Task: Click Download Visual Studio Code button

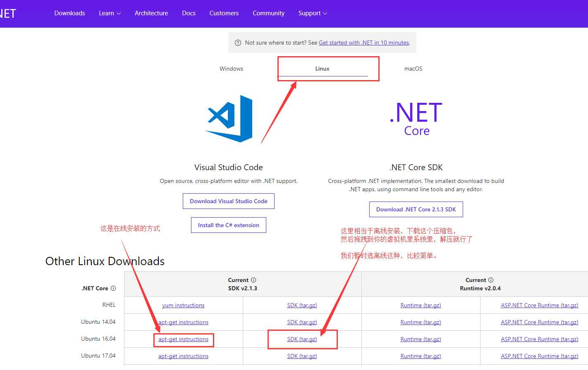Action: [x=229, y=201]
